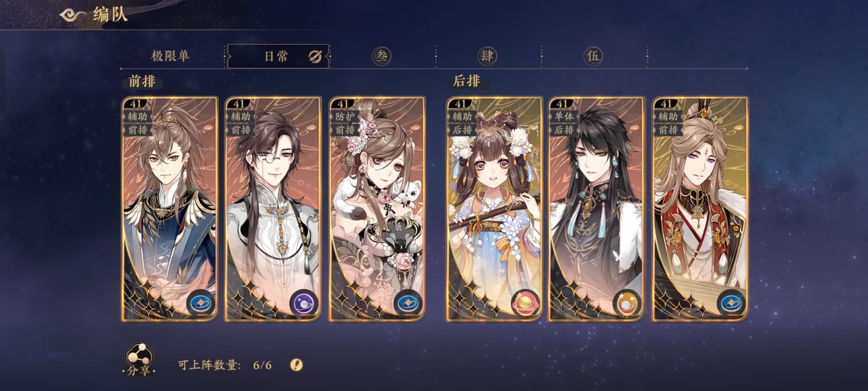Click the rename icon beside the 日常 tab
This screenshot has width=868, height=391.
(315, 57)
